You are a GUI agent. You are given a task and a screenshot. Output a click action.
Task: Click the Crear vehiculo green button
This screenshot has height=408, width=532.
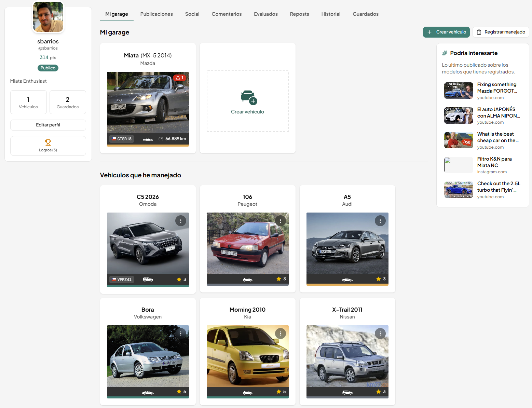click(446, 32)
